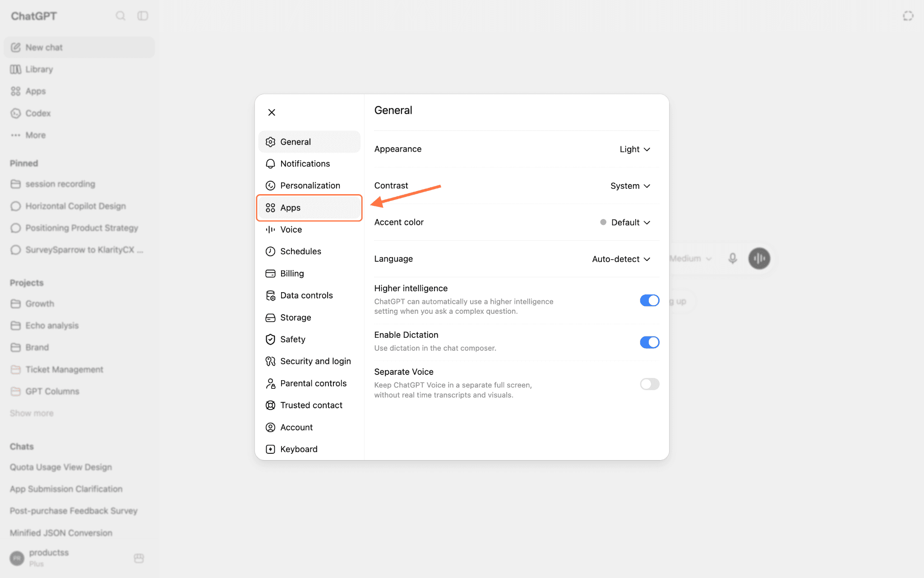Go to the Schedules settings tab
Viewport: 924px width, 578px height.
(309, 252)
